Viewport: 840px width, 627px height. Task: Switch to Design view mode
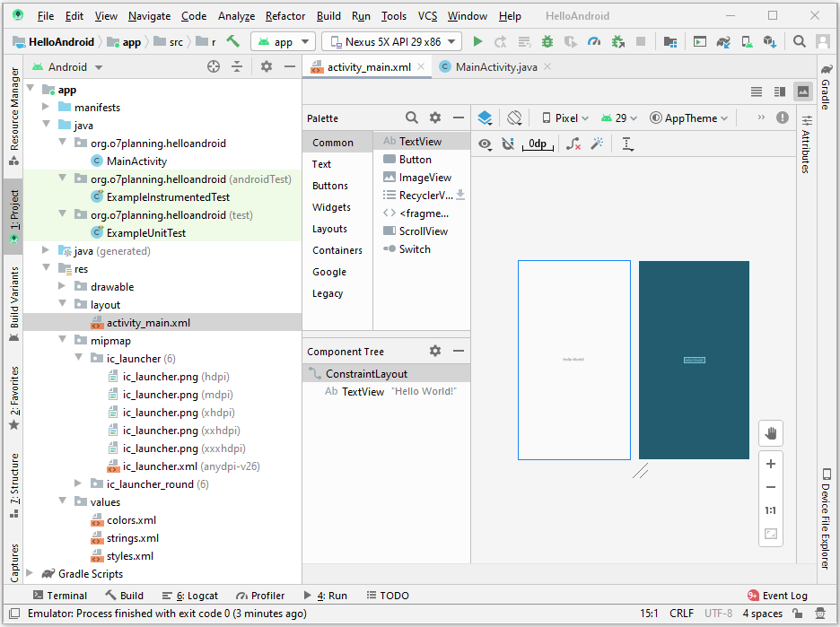803,91
